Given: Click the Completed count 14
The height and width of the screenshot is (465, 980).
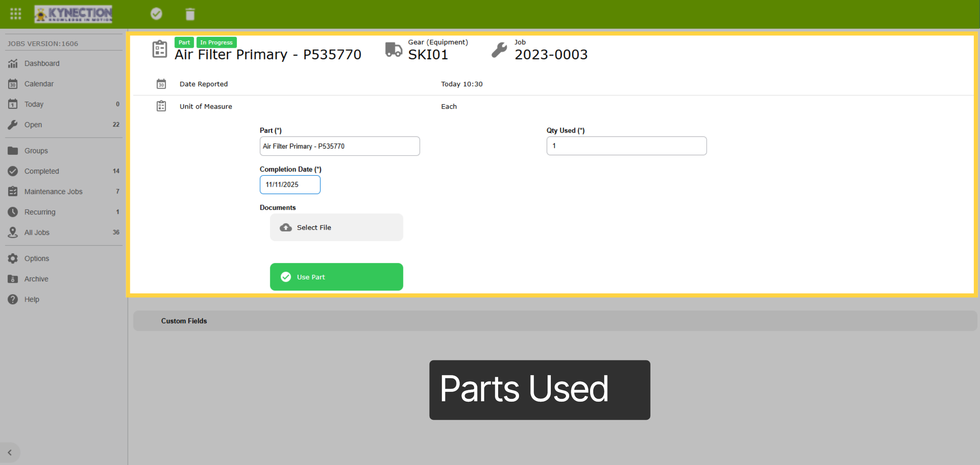Looking at the screenshot, I should pyautogui.click(x=116, y=171).
